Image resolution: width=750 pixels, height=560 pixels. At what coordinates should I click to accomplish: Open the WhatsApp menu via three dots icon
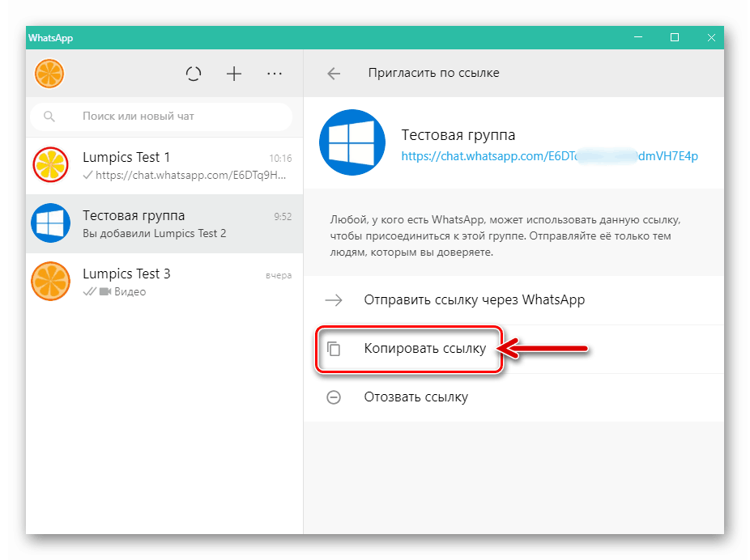coord(274,74)
